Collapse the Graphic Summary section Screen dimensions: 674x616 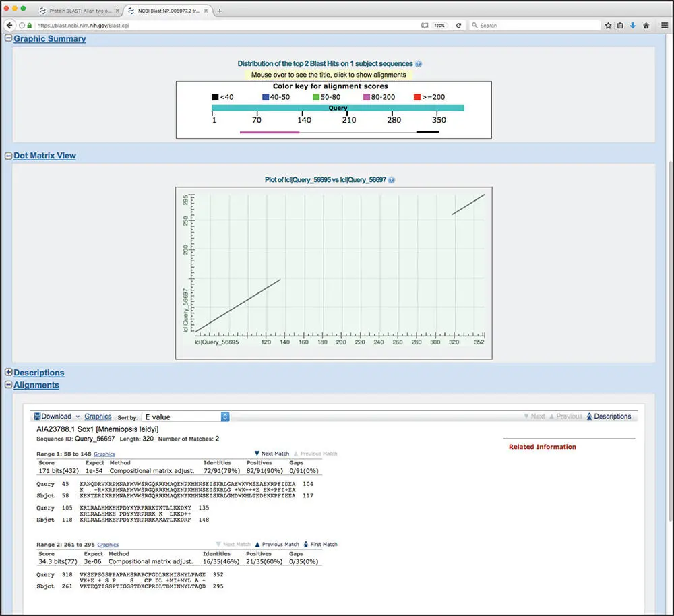tap(8, 38)
